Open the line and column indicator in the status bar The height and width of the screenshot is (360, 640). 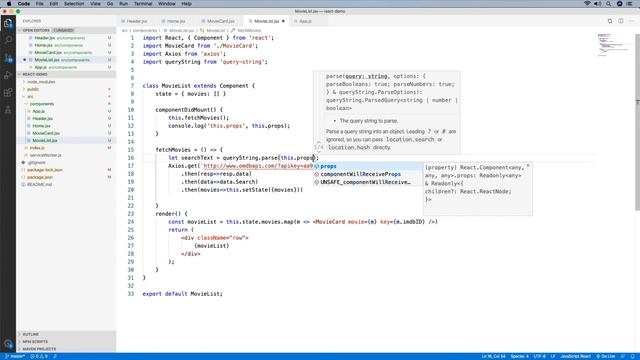pyautogui.click(x=493, y=356)
